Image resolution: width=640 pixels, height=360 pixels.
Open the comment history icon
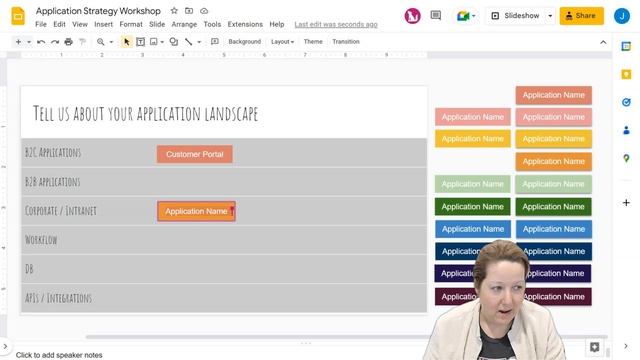click(x=436, y=16)
